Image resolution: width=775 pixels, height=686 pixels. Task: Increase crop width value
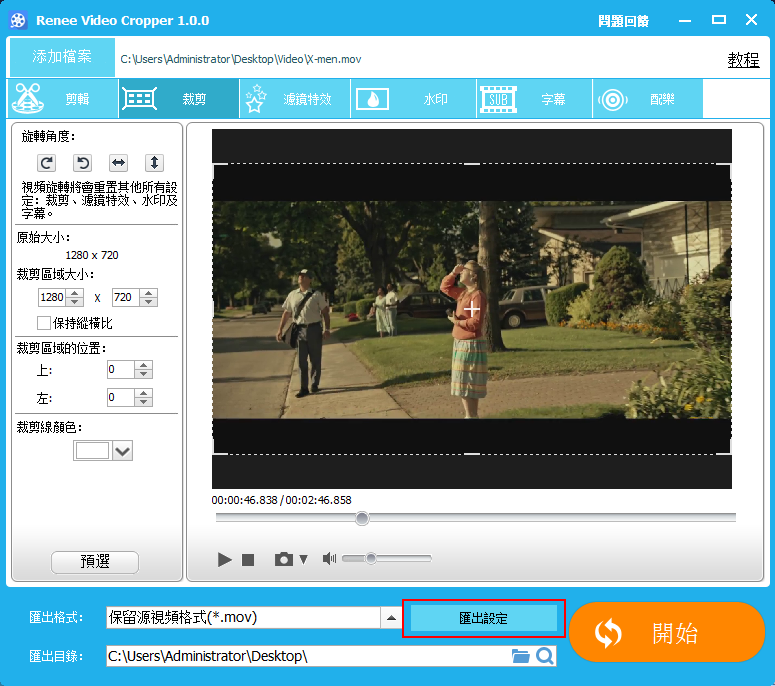click(x=75, y=293)
